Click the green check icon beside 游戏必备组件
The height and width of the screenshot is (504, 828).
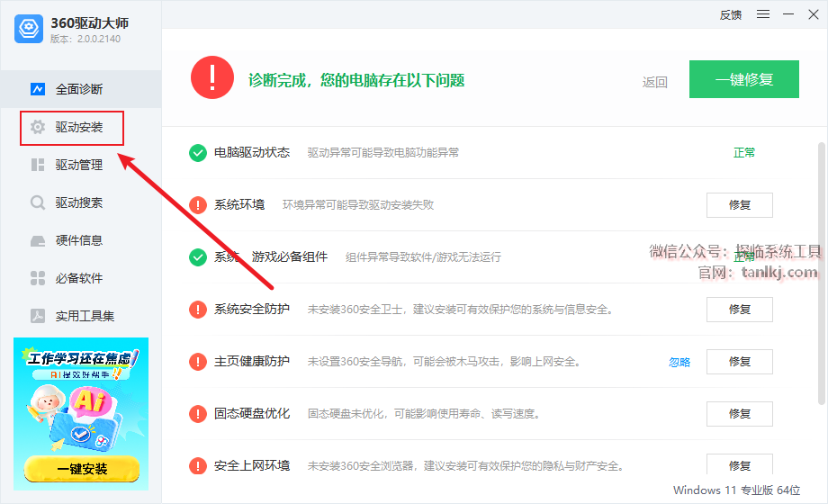(x=198, y=257)
